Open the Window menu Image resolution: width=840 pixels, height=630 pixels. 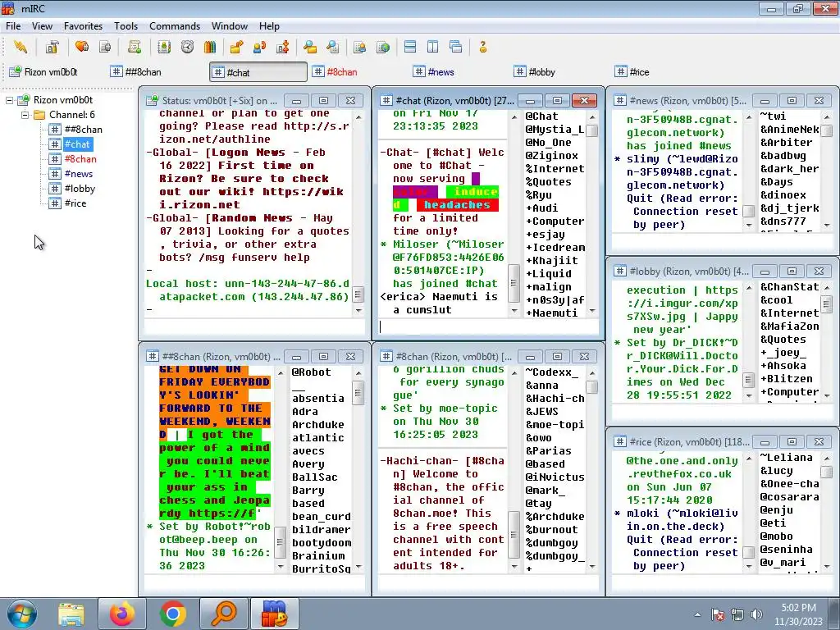230,25
